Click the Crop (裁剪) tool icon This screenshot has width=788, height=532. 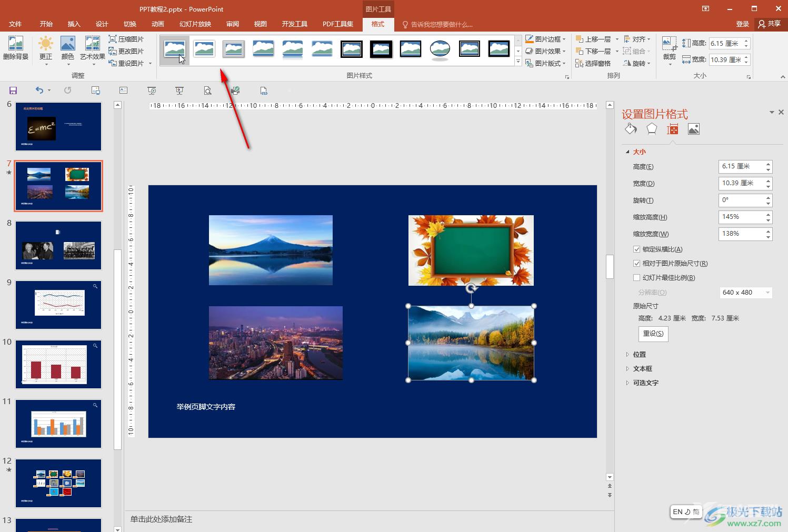point(669,44)
